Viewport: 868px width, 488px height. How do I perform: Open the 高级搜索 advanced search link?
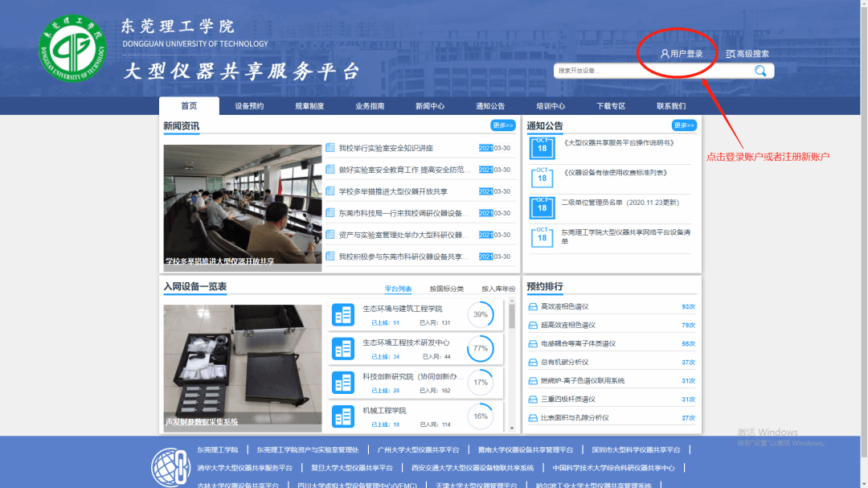coord(747,54)
